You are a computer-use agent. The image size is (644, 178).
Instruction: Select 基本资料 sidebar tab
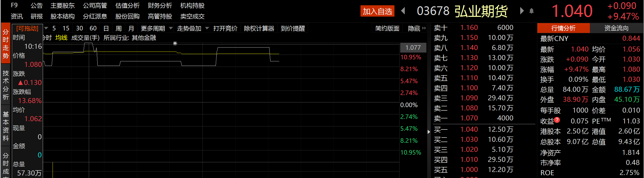pos(6,126)
